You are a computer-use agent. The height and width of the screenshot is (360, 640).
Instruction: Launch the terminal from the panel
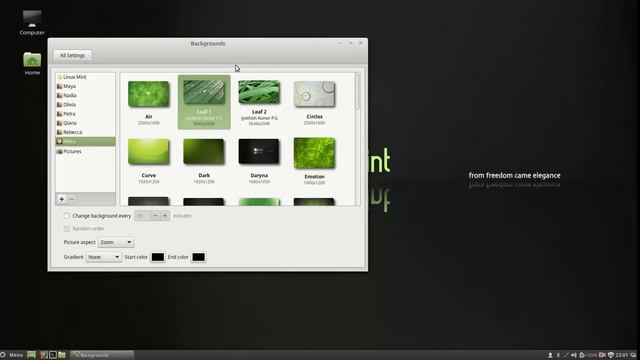[x=53, y=355]
